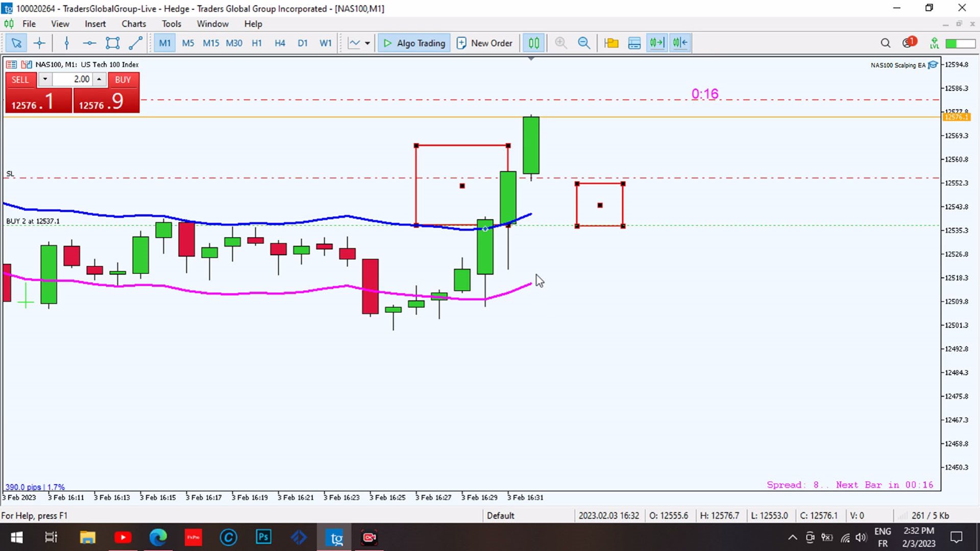Open the View menu
Screen dimensions: 980x551
click(60, 23)
